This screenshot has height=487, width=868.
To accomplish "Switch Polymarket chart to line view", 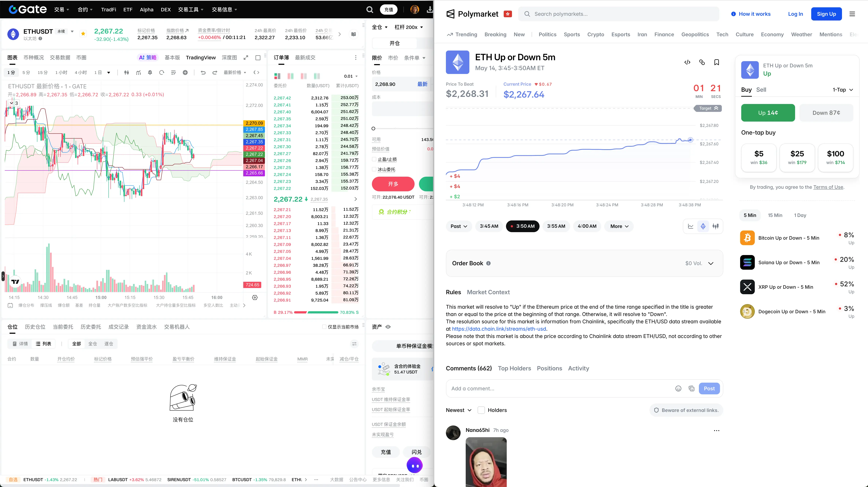I will [x=691, y=226].
